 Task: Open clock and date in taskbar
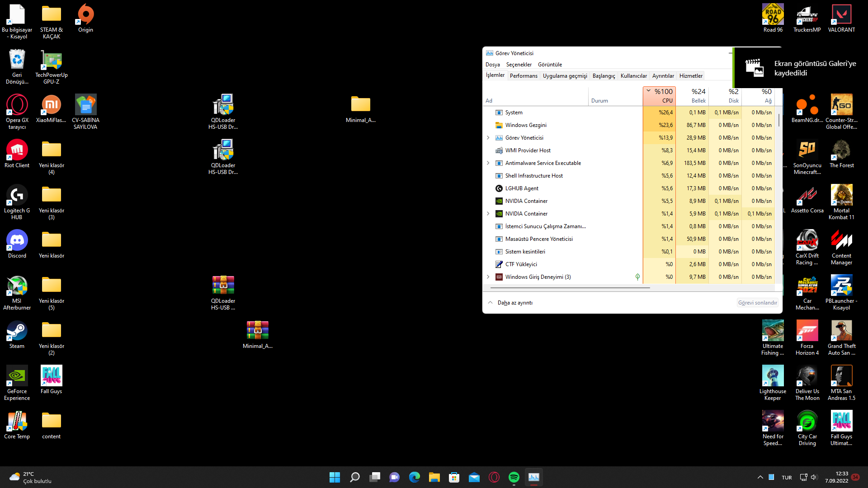pyautogui.click(x=836, y=477)
